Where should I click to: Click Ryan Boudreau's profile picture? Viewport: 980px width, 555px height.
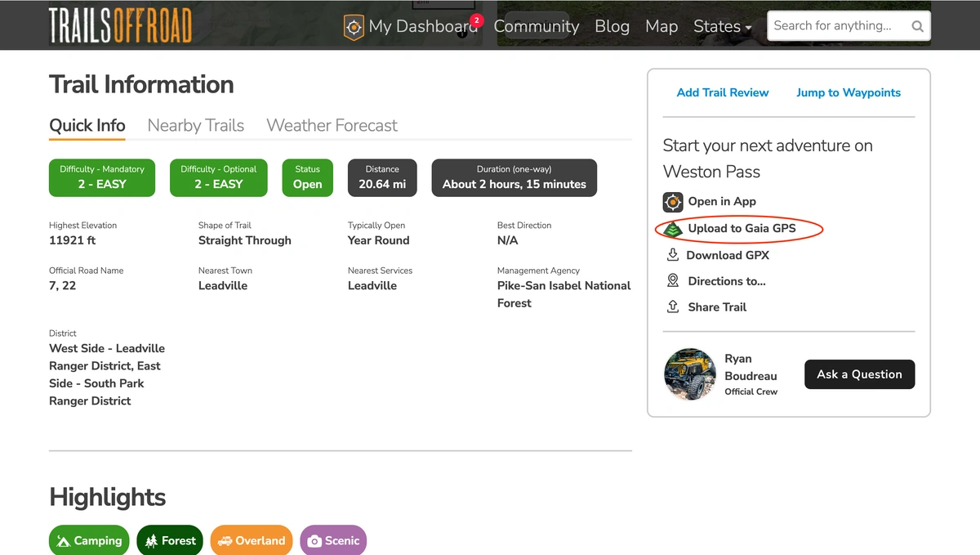(x=690, y=374)
